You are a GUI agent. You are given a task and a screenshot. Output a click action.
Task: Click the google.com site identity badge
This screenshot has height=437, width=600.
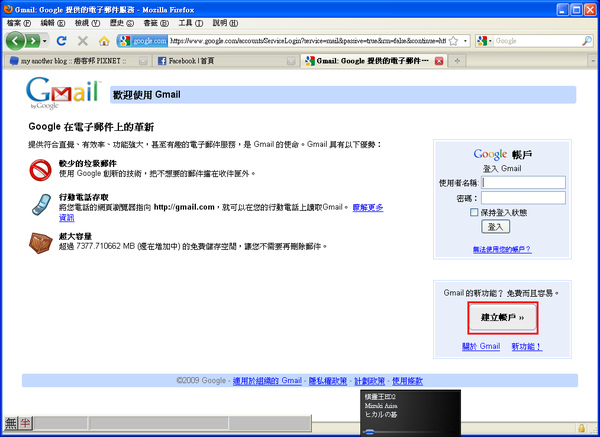[x=143, y=41]
